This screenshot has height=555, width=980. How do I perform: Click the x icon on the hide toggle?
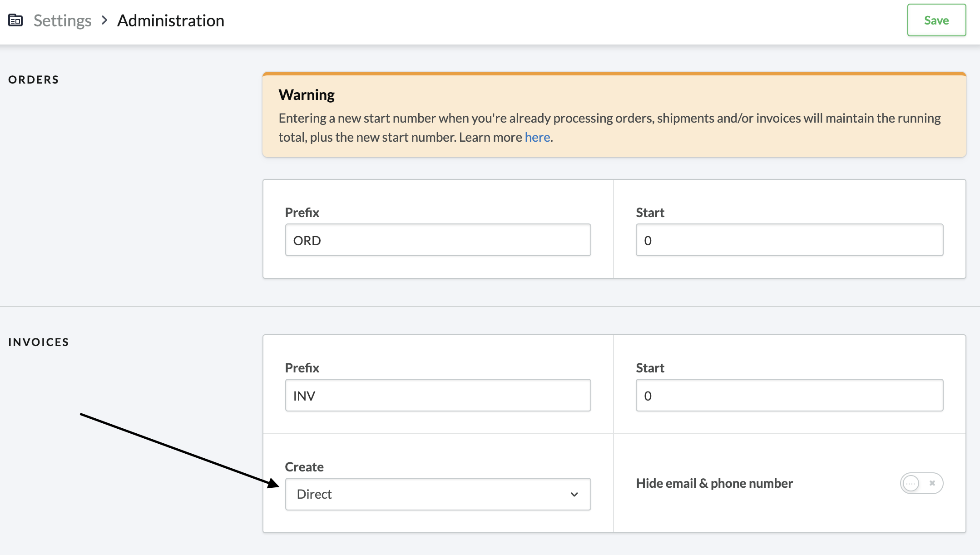coord(932,483)
